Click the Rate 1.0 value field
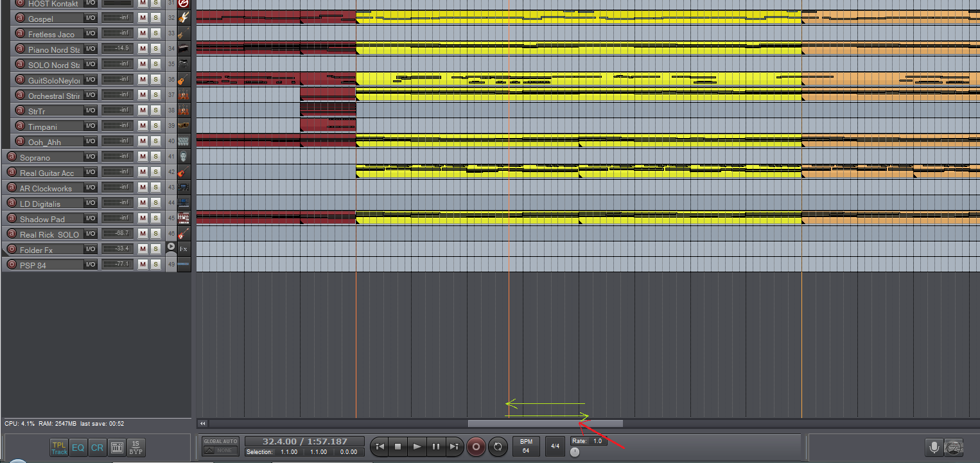The width and height of the screenshot is (980, 463). pos(598,441)
